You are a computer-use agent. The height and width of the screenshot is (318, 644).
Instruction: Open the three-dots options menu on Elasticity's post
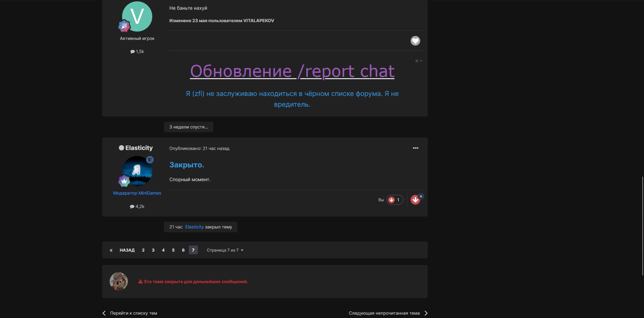pos(415,148)
